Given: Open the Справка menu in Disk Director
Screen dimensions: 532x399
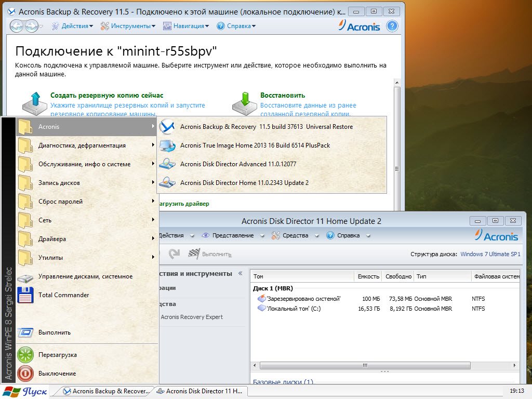Looking at the screenshot, I should tap(349, 235).
